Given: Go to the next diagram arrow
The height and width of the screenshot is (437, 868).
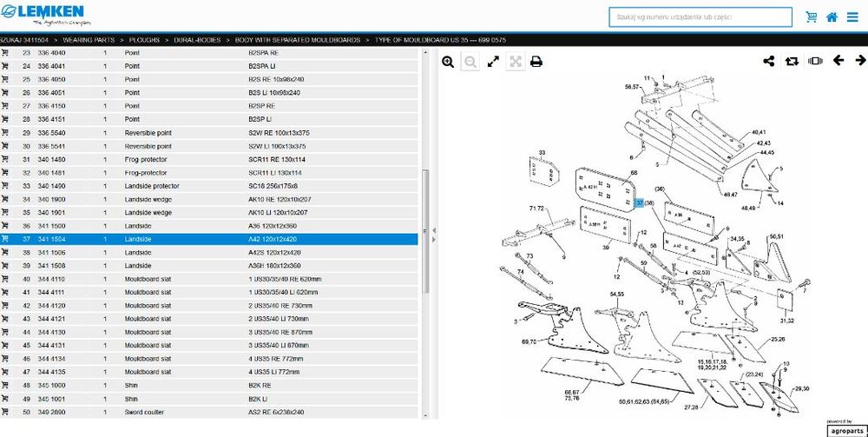Looking at the screenshot, I should [x=860, y=60].
